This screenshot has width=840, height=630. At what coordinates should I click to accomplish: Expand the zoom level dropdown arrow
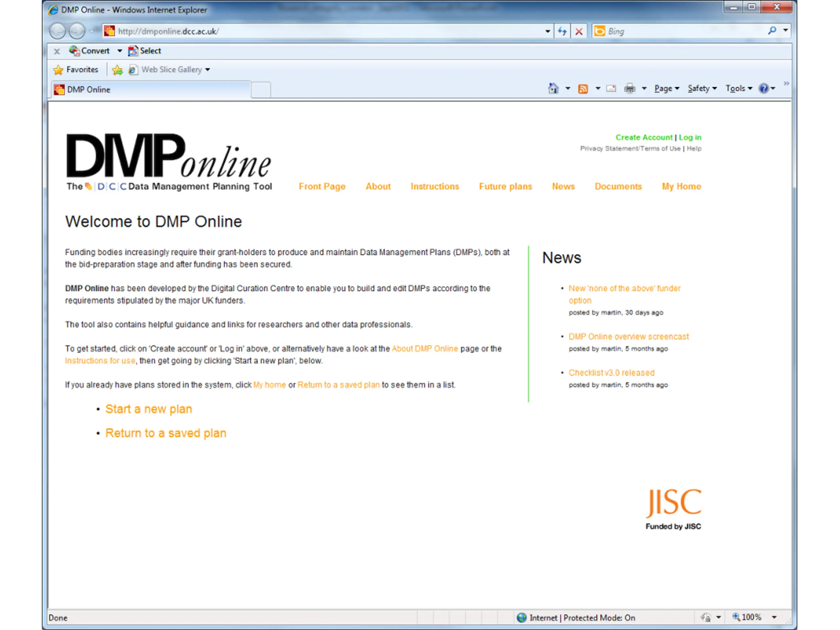774,618
